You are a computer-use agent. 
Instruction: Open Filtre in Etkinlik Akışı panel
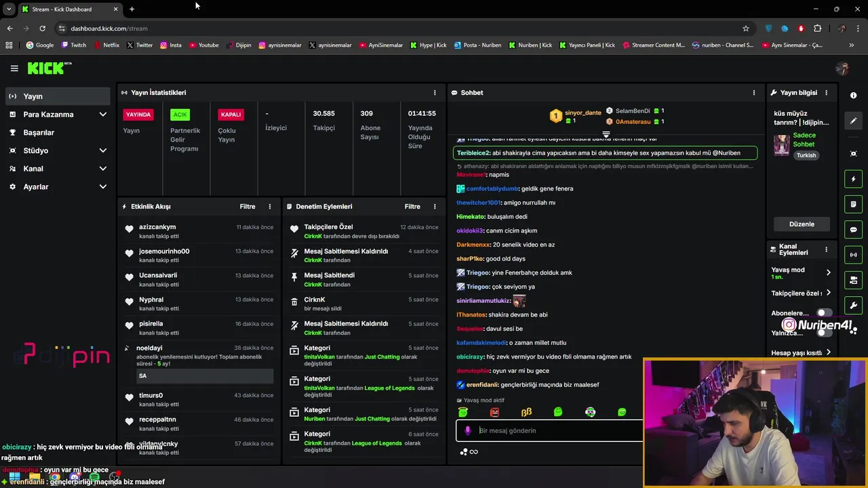[247, 207]
